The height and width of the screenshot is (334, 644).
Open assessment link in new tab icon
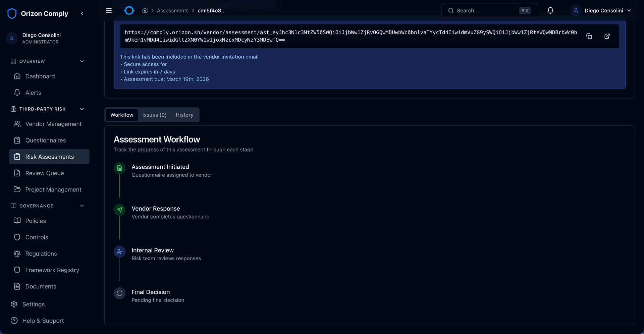607,36
